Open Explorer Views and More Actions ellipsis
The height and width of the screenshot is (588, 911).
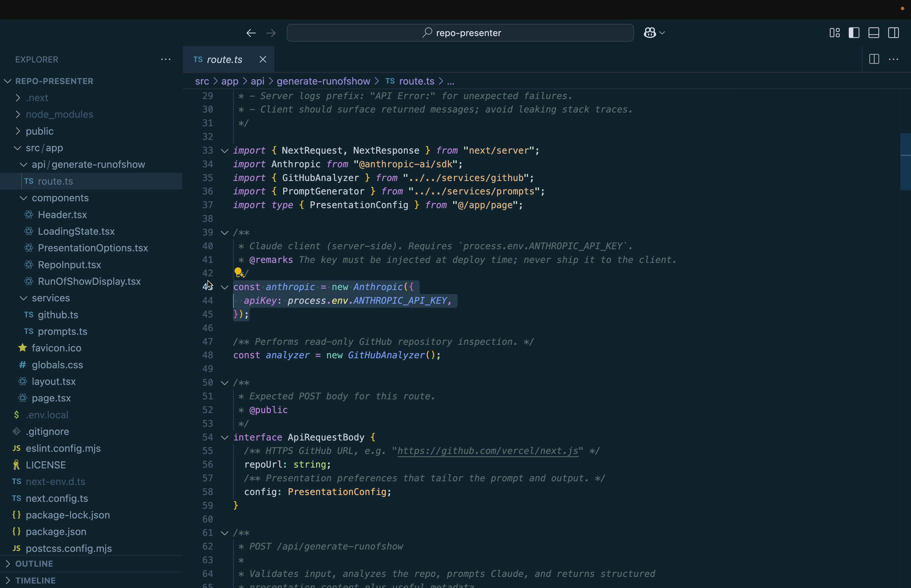[166, 59]
